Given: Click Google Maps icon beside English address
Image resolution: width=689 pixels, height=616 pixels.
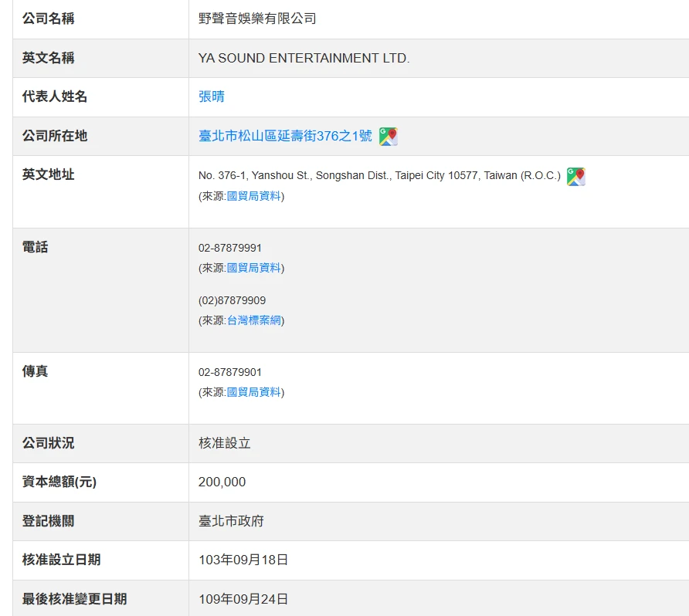Looking at the screenshot, I should tap(575, 177).
